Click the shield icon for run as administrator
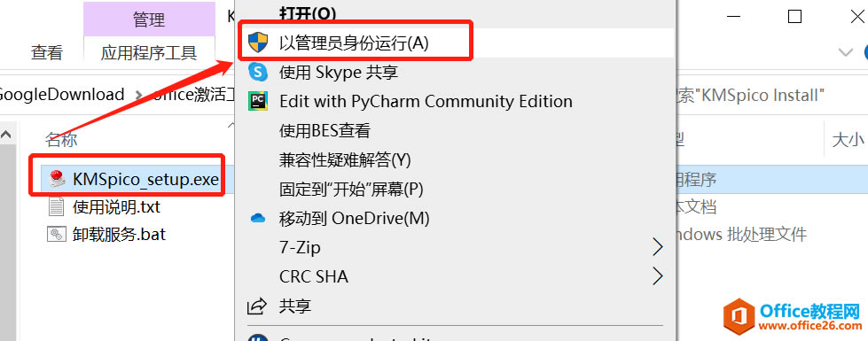868x341 pixels. (257, 42)
